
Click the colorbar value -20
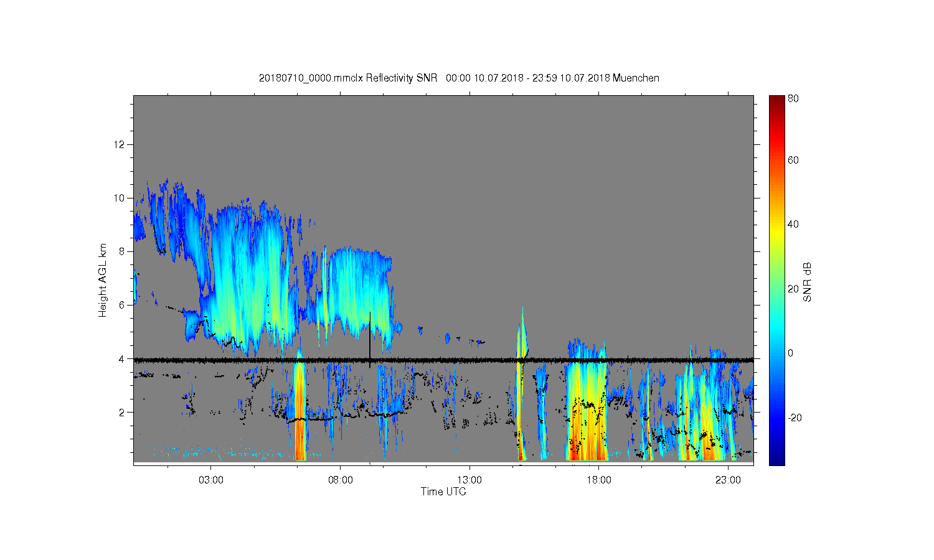795,418
